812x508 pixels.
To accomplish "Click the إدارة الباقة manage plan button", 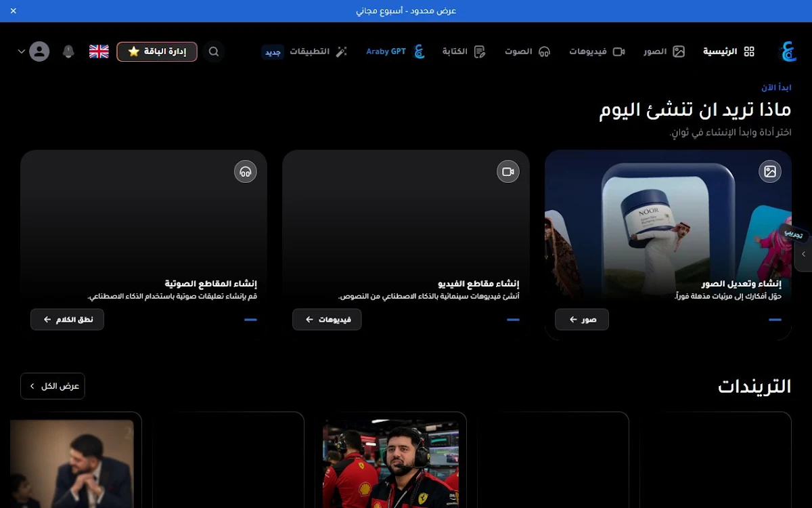I will 157,51.
